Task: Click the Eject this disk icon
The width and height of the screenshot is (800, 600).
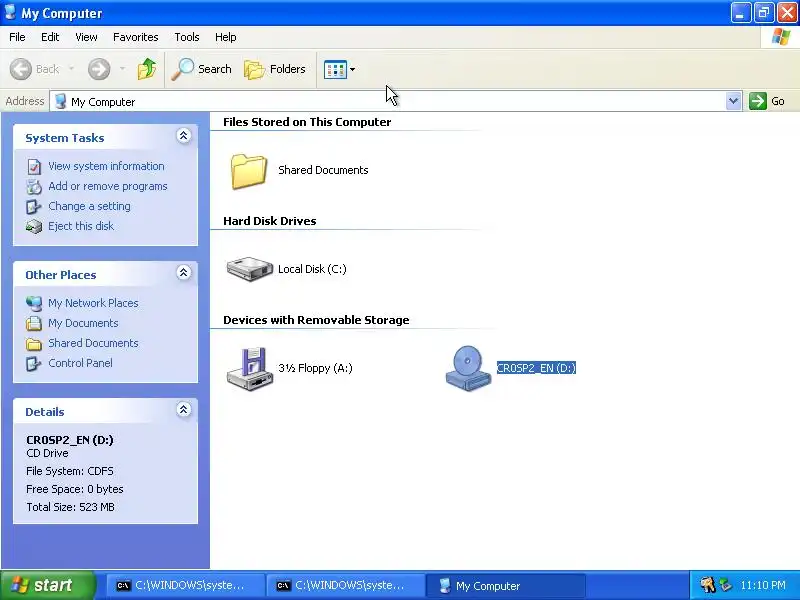Action: pos(34,226)
